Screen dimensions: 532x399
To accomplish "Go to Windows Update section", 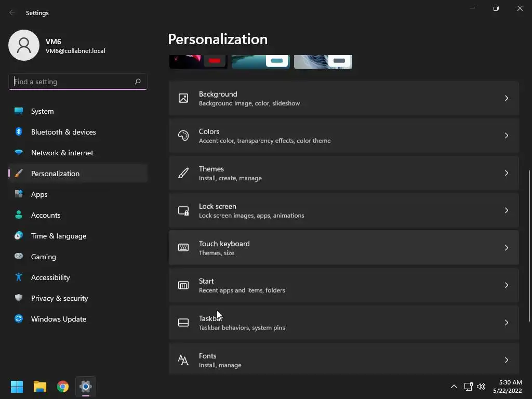I will (x=58, y=319).
